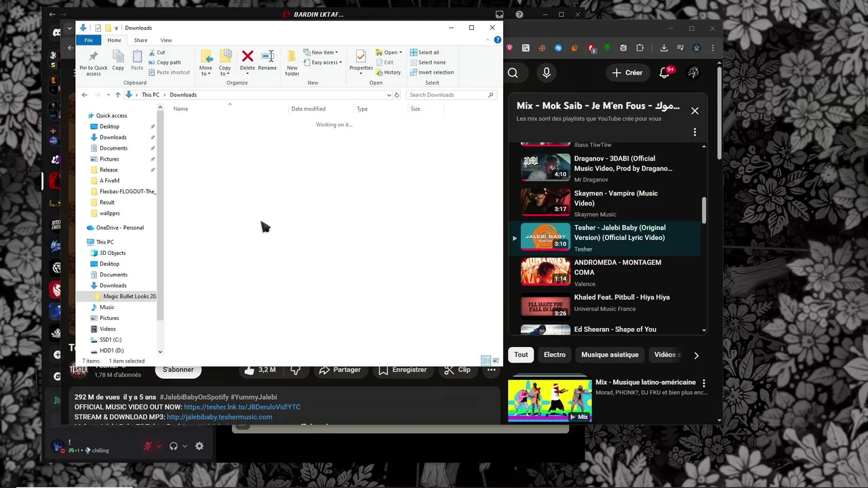Open the jalebibaby.teshermusic.com link
Viewport: 868px width, 488px height.
(220, 417)
